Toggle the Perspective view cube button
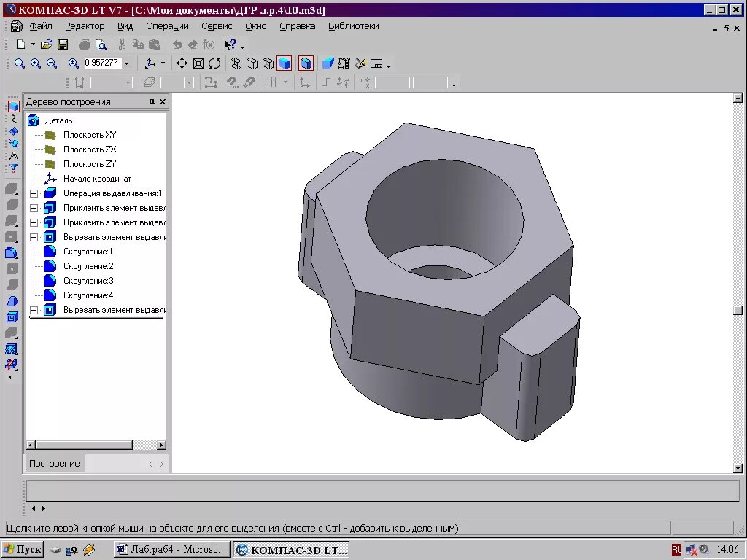747x560 pixels. coord(306,63)
